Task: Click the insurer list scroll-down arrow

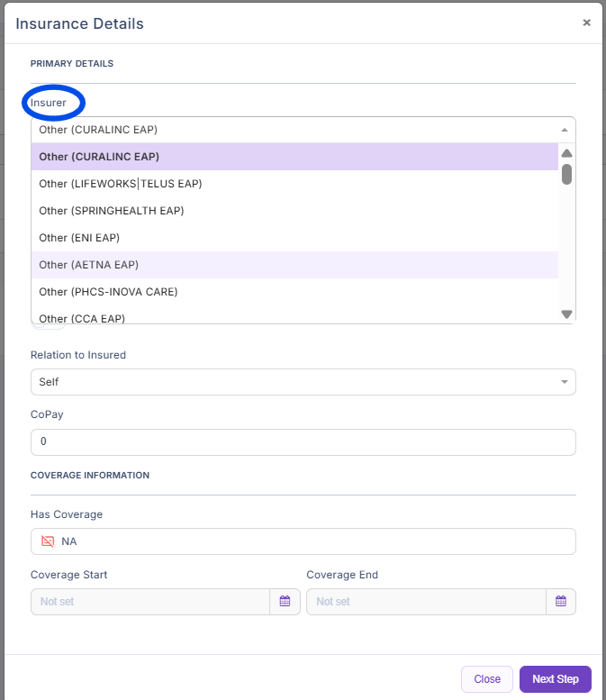Action: tap(566, 314)
